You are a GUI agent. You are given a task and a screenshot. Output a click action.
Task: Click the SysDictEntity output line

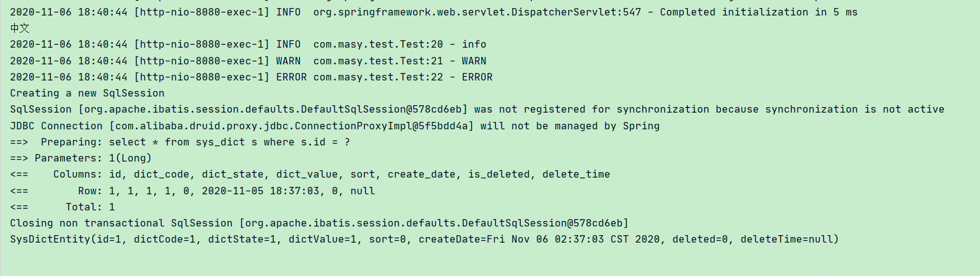pos(425,239)
